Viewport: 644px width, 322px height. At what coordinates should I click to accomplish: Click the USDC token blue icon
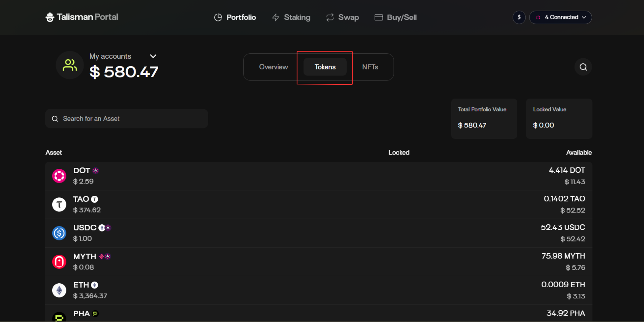(59, 233)
